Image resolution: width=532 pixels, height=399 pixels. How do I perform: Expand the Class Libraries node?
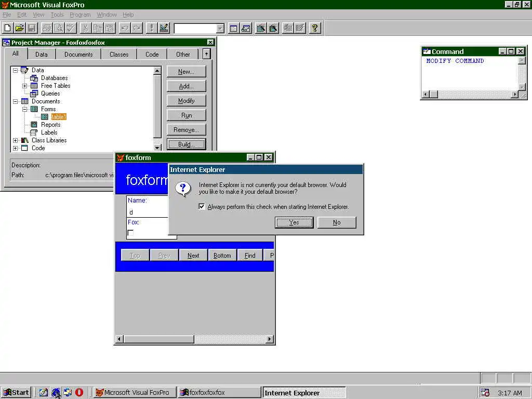(x=15, y=140)
